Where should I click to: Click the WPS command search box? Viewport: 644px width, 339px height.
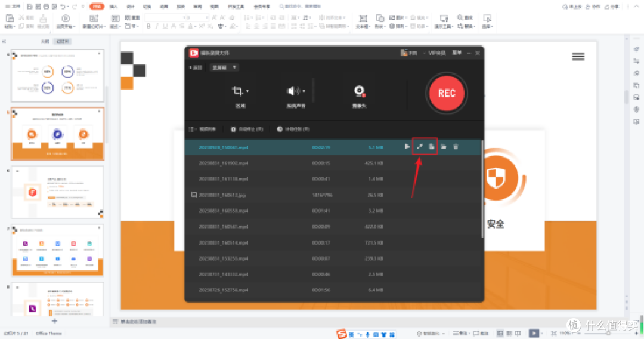click(300, 7)
